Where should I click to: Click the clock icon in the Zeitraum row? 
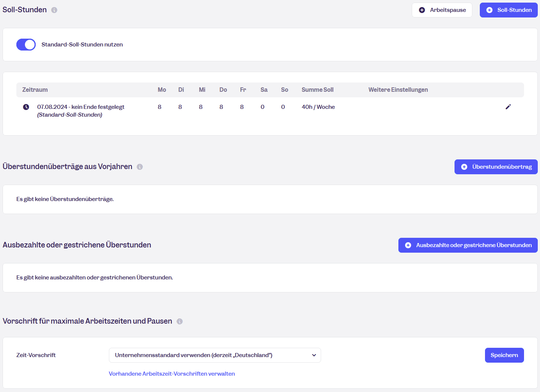click(26, 107)
